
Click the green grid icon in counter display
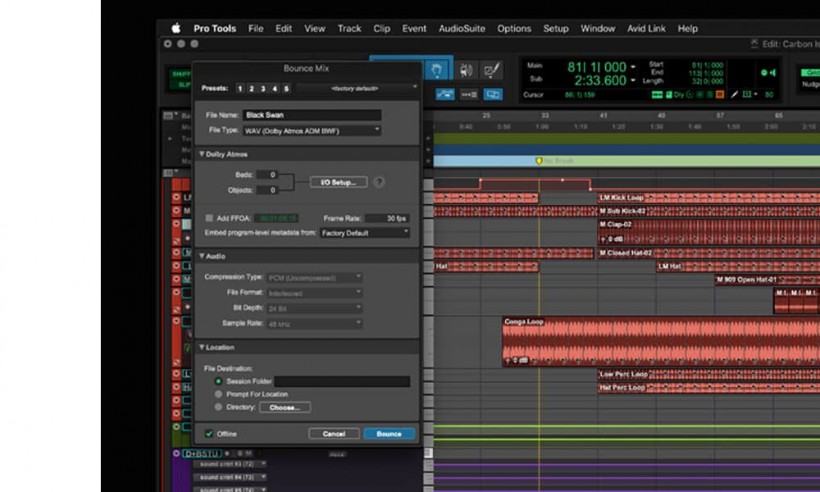pos(657,95)
